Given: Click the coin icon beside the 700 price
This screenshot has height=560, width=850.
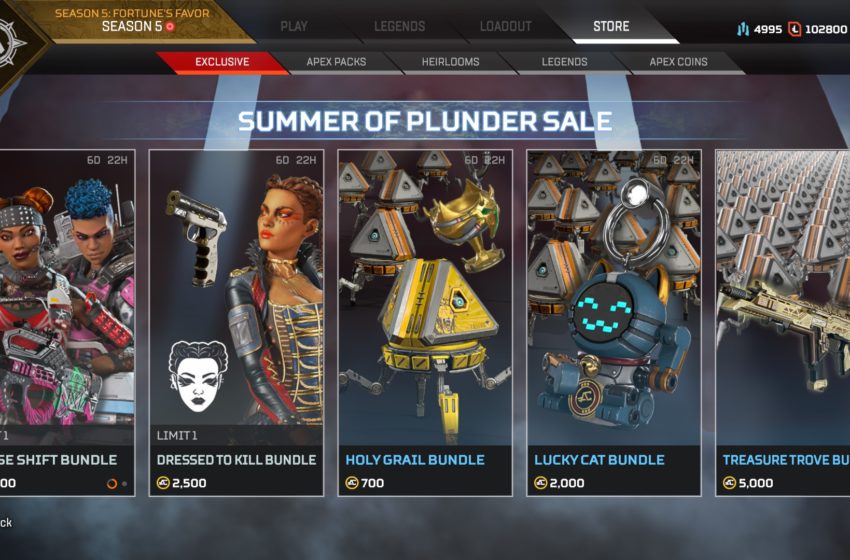Looking at the screenshot, I should coord(352,482).
